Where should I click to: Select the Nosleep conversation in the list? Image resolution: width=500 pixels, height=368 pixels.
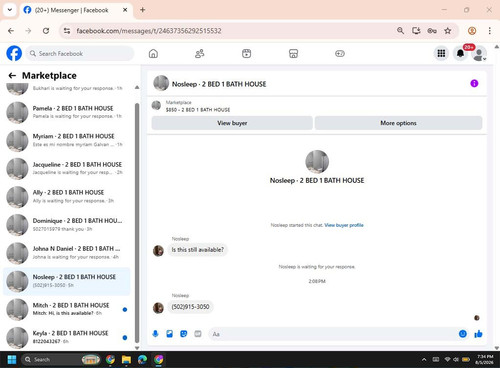click(x=67, y=281)
